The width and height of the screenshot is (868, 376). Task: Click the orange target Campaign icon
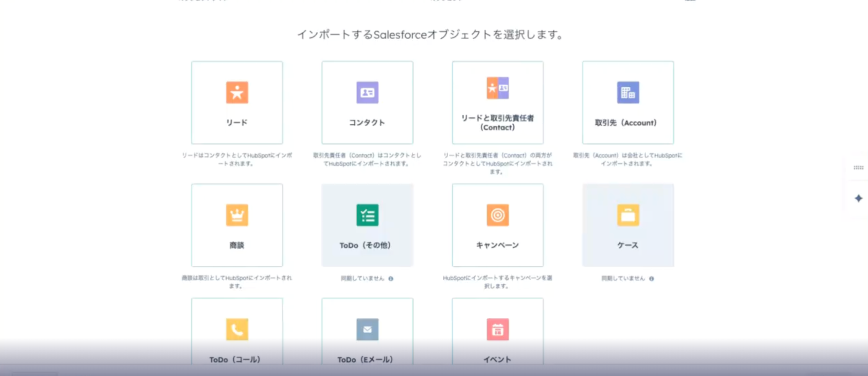pos(498,215)
